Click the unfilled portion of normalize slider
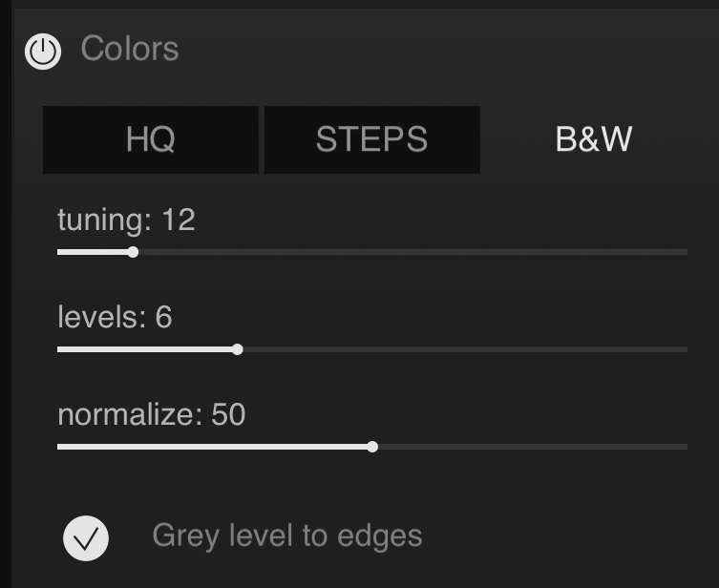This screenshot has width=719, height=588. (x=530, y=447)
